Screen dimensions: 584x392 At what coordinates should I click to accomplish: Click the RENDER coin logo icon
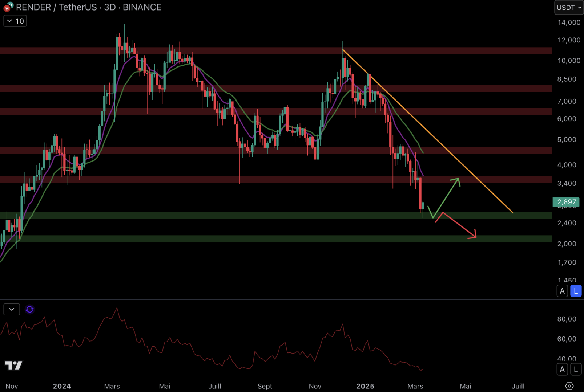(8, 7)
